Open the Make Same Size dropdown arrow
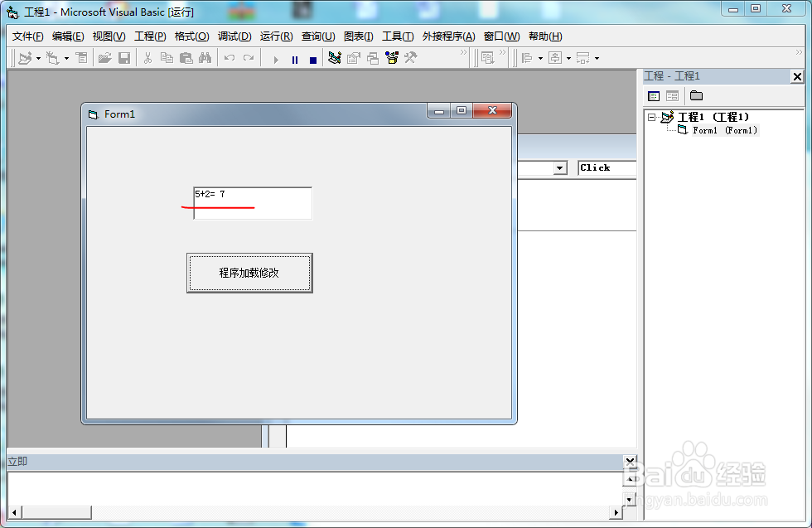 (x=597, y=59)
